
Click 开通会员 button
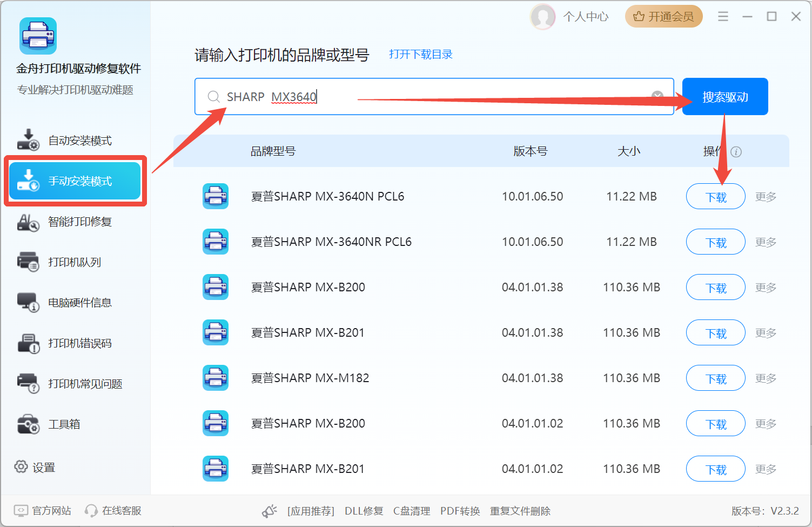point(663,16)
